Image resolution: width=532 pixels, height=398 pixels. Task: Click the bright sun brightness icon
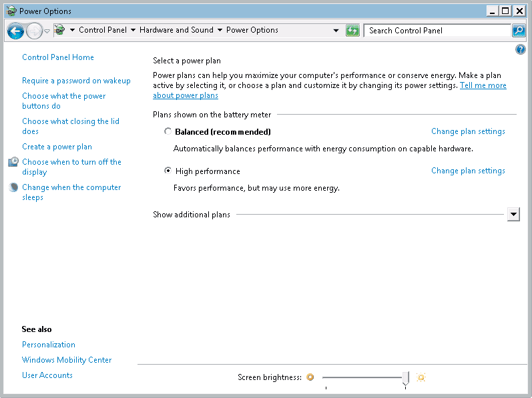[421, 377]
